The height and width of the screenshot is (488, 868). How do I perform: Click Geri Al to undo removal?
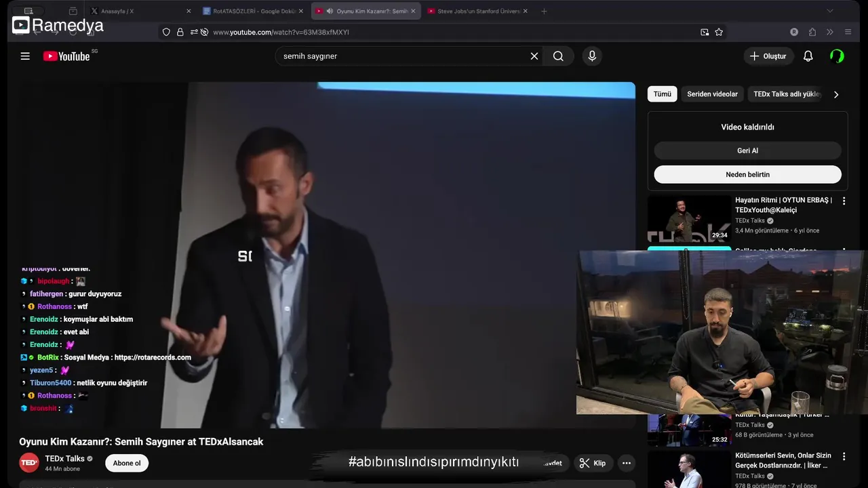pyautogui.click(x=747, y=150)
